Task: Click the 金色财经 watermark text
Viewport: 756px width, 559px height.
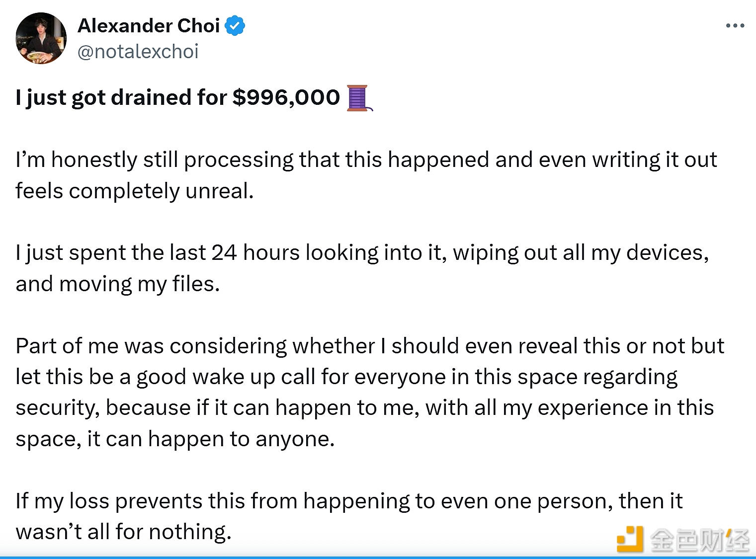Action: point(699,540)
